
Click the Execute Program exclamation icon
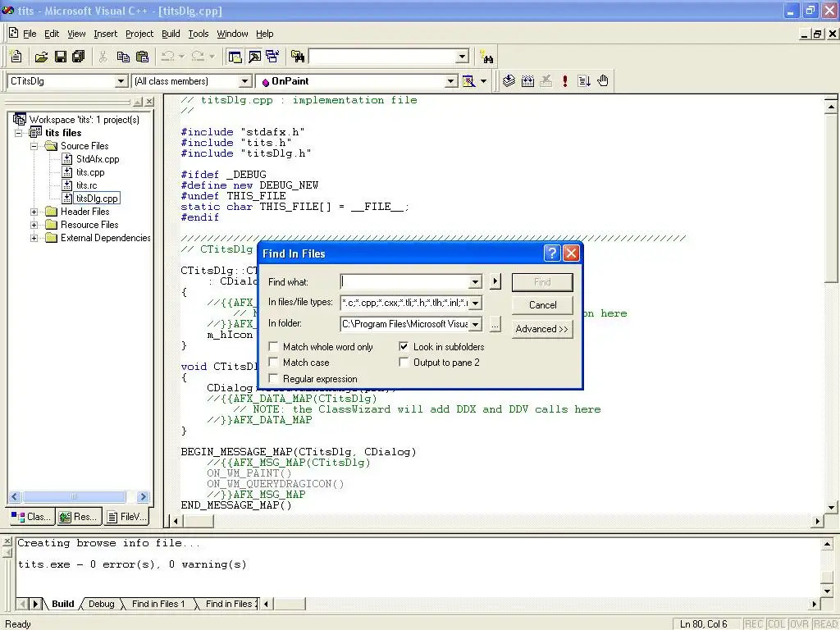[x=564, y=81]
